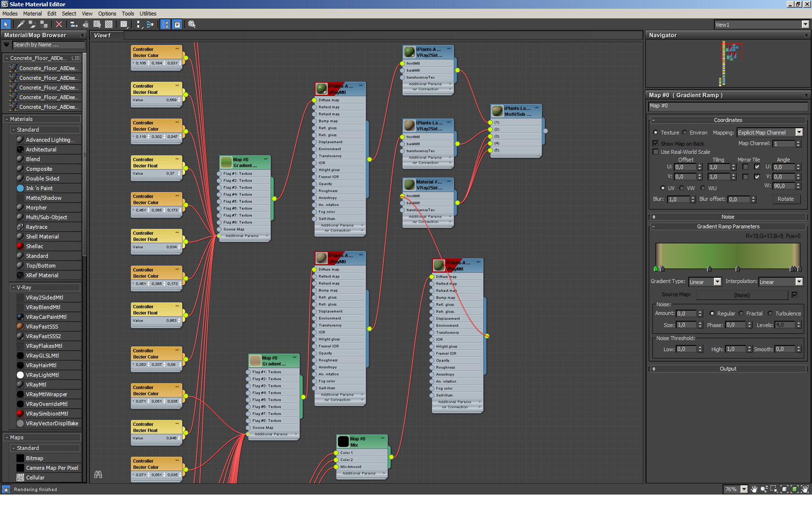Click the Pan to Selected icon

(805, 489)
